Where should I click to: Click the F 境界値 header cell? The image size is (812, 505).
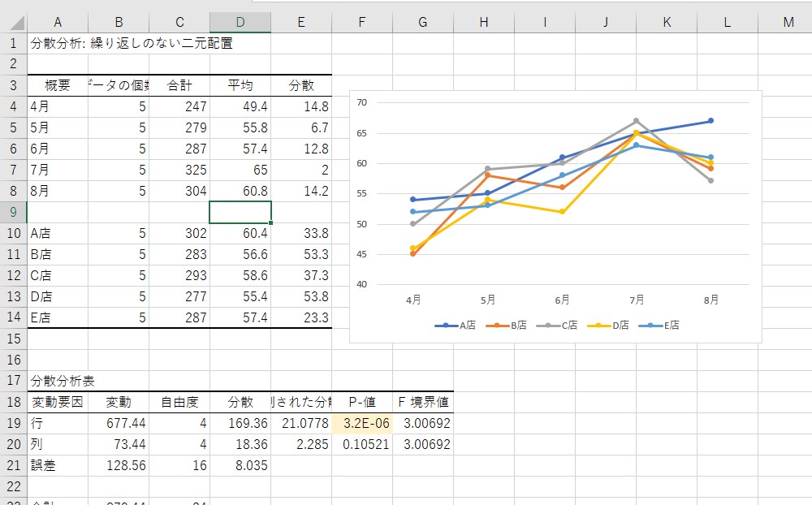423,403
